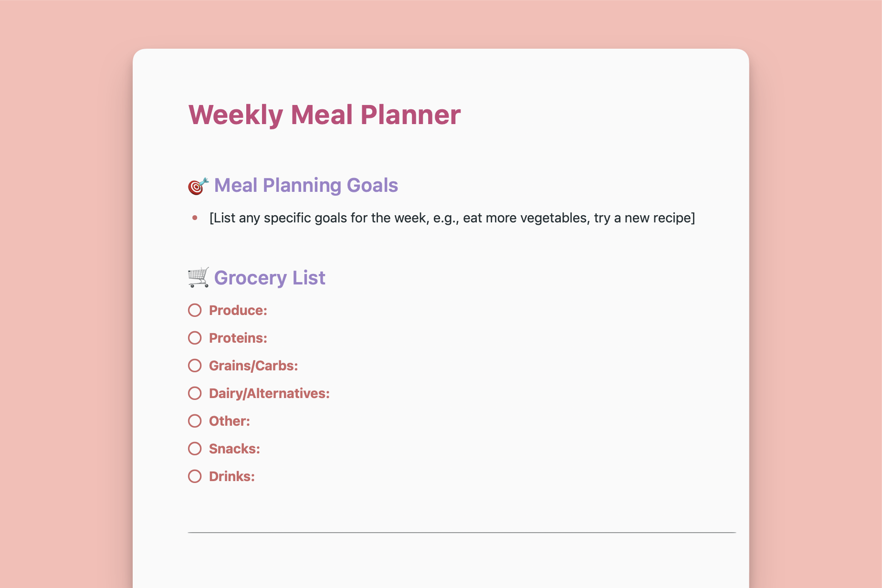Screen dimensions: 882x588
Task: Click the dart target emoji icon
Action: pyautogui.click(x=198, y=186)
